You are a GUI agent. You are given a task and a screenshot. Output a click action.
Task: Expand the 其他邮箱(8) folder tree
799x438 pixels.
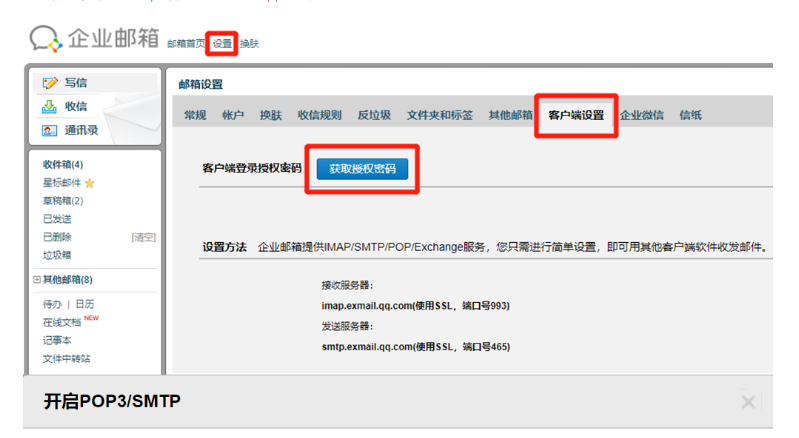38,280
